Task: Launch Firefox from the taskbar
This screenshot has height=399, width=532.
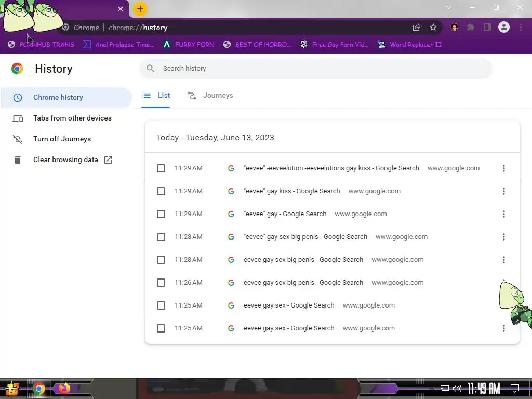Action: 64,388
